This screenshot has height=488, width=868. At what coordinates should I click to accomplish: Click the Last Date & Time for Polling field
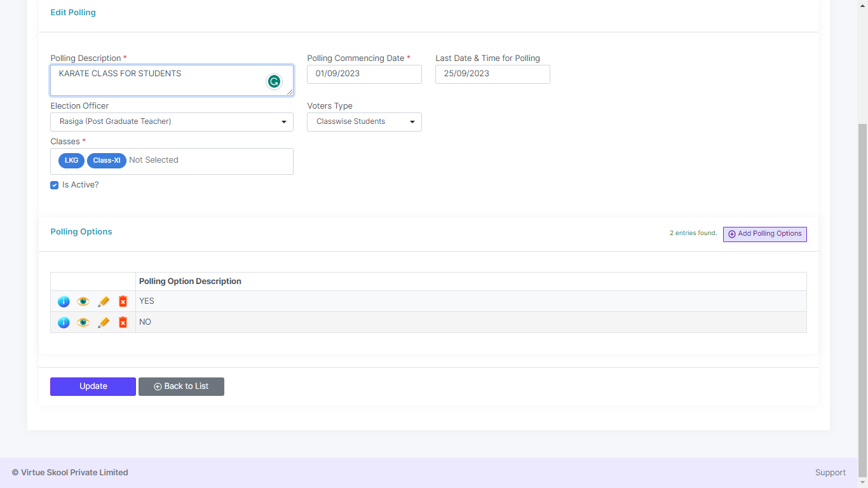tap(492, 74)
